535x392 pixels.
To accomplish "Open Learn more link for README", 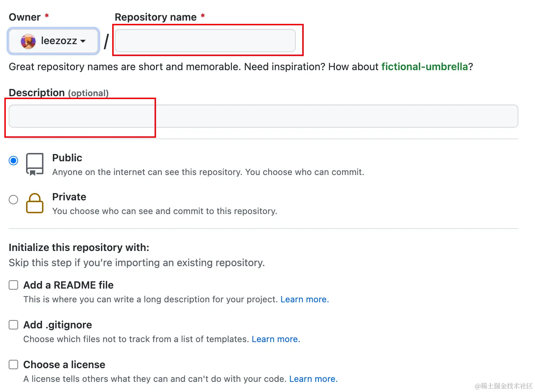I will point(305,299).
